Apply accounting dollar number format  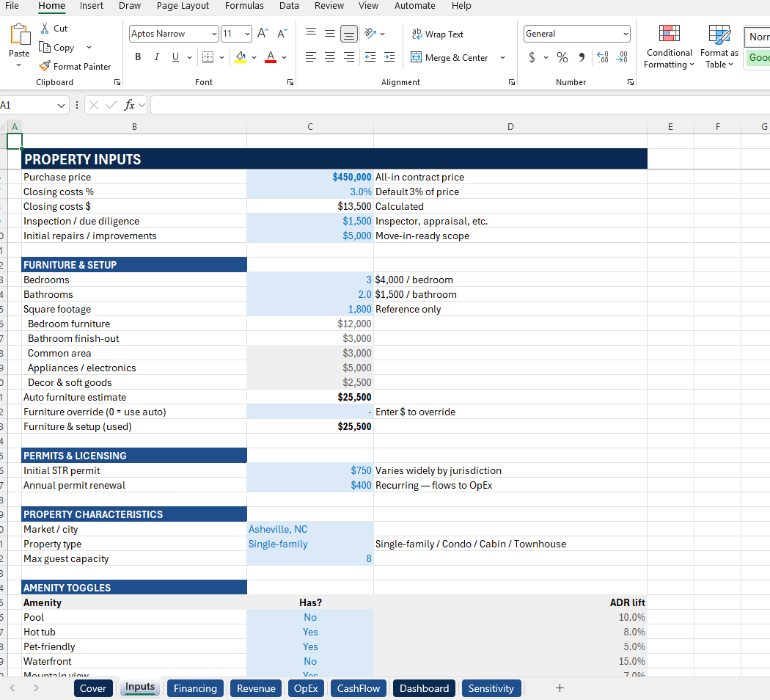[x=532, y=57]
